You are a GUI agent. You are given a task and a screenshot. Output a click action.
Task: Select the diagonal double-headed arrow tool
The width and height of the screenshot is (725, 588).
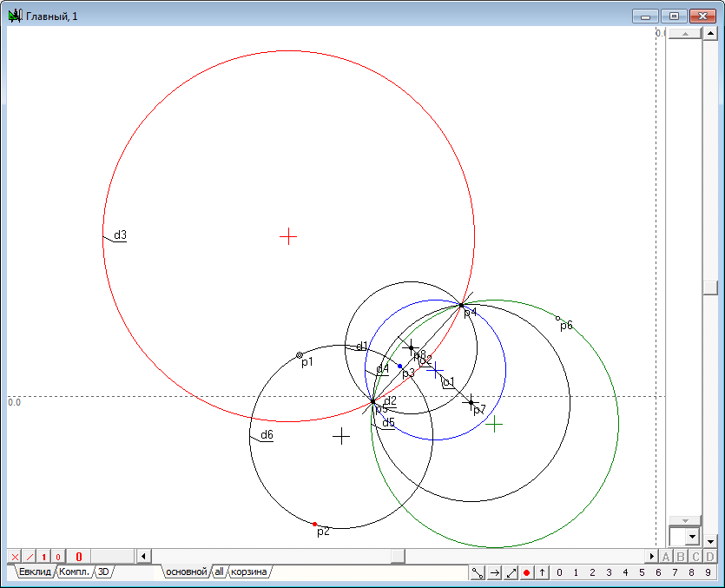click(511, 572)
